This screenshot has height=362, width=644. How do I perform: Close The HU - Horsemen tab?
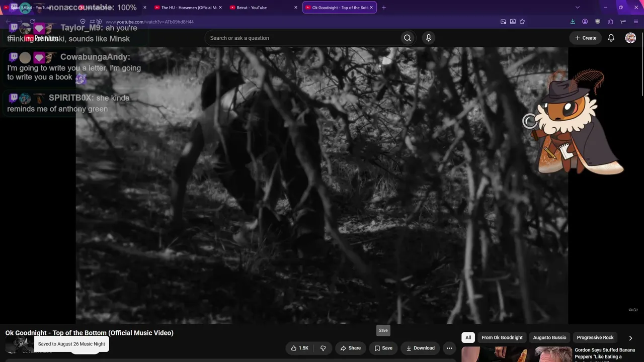[x=220, y=8]
